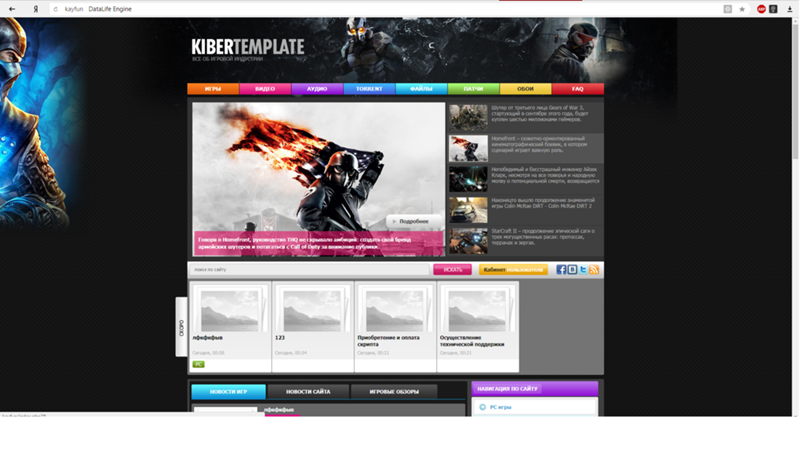Open лфкфкфыв card image
The image size is (800, 450).
tap(230, 309)
